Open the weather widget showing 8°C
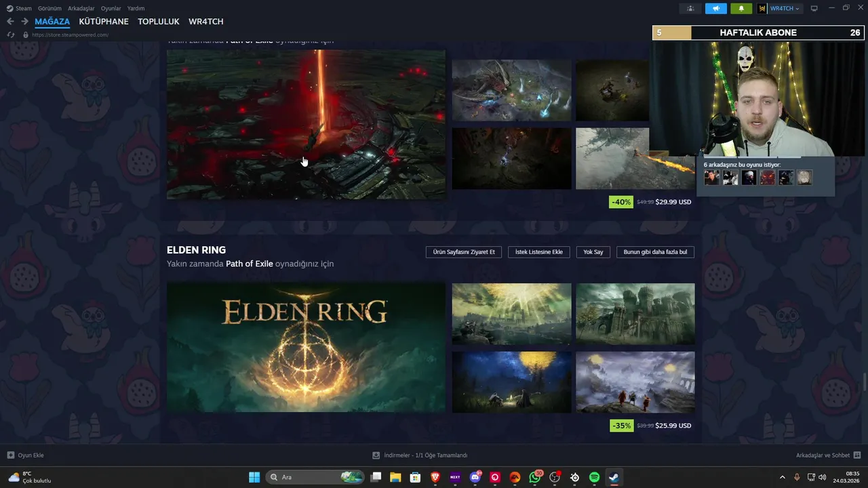The image size is (868, 488). (31, 477)
